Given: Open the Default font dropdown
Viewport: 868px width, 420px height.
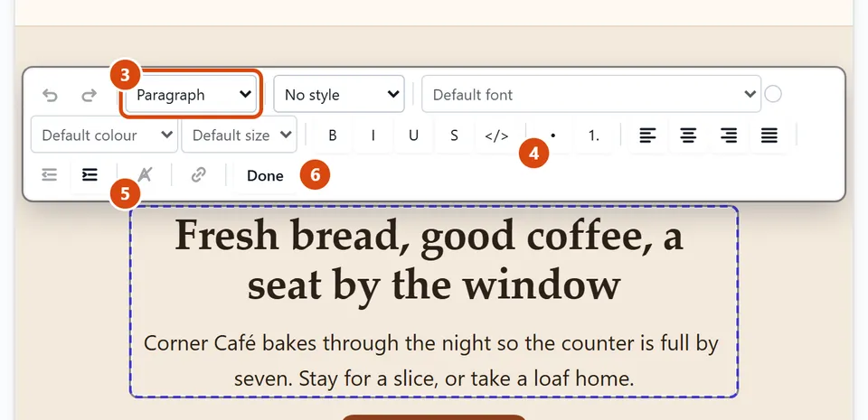Looking at the screenshot, I should tap(591, 95).
